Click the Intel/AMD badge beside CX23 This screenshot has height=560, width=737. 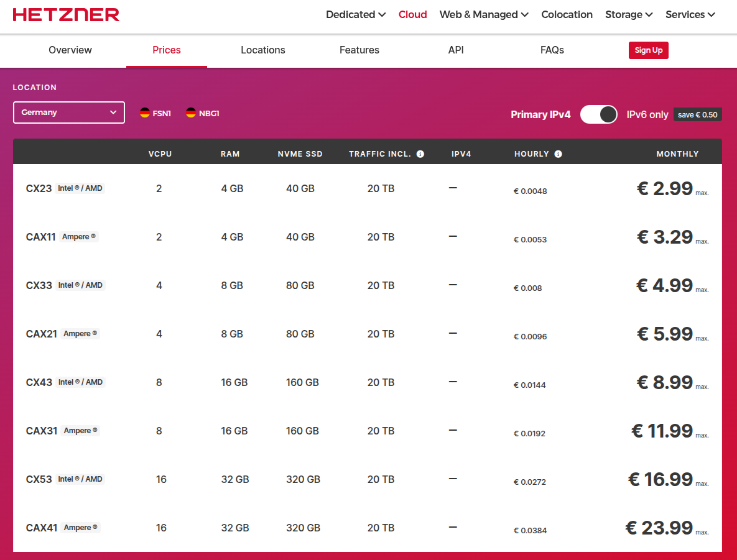81,188
